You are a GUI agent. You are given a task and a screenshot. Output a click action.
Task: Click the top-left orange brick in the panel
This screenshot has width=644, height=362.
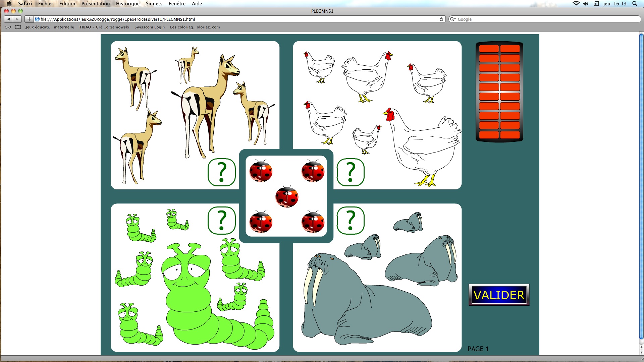489,49
